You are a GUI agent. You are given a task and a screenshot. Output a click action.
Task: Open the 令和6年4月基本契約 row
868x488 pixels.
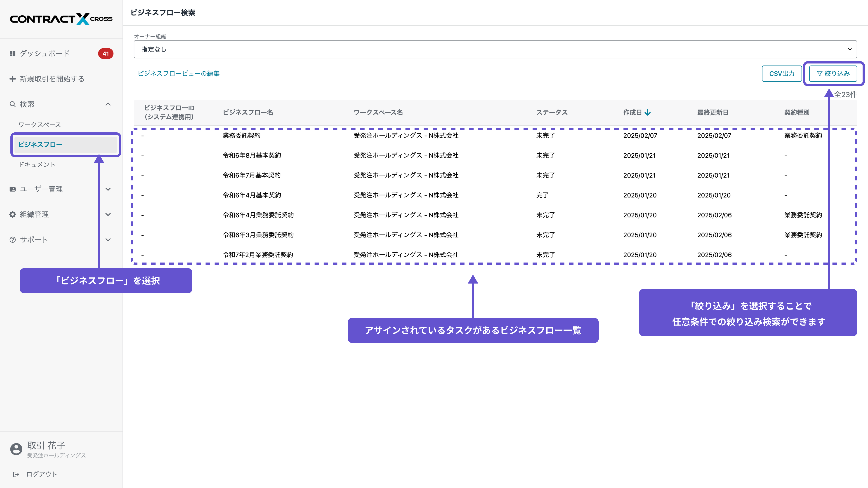pos(252,195)
